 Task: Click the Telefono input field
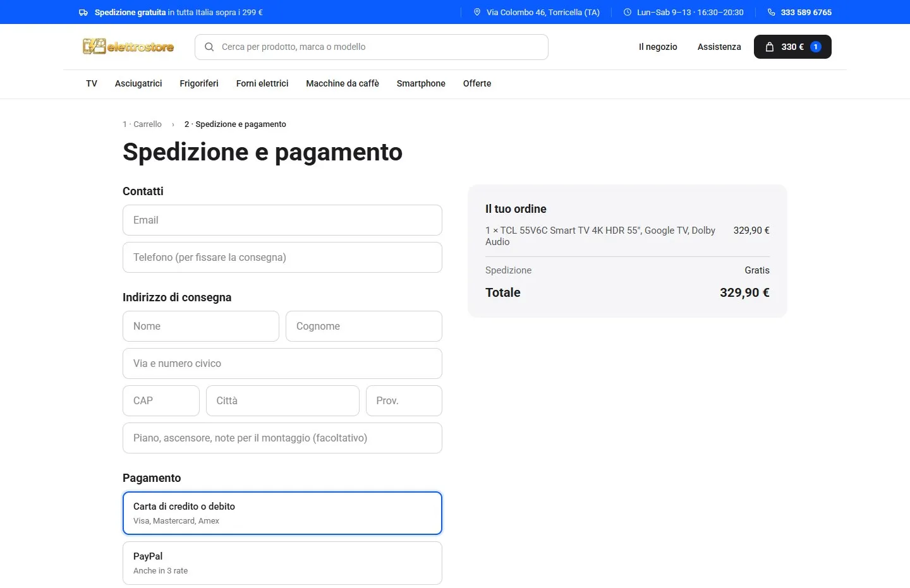282,257
